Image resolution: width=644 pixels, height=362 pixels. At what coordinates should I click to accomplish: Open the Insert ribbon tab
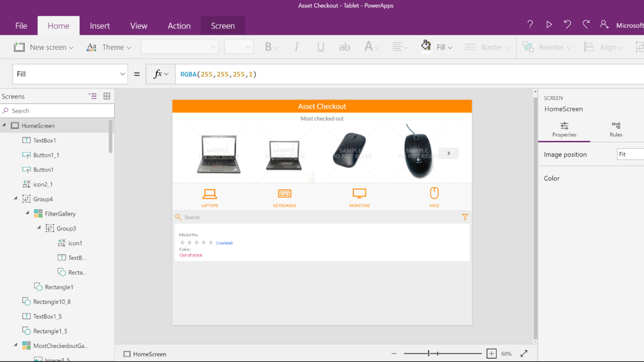(x=100, y=26)
